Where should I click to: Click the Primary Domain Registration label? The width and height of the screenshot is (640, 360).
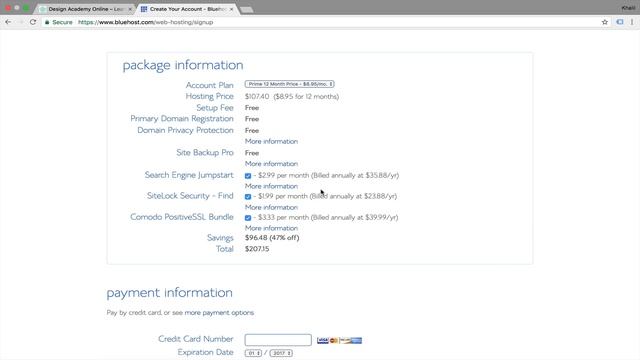(182, 119)
